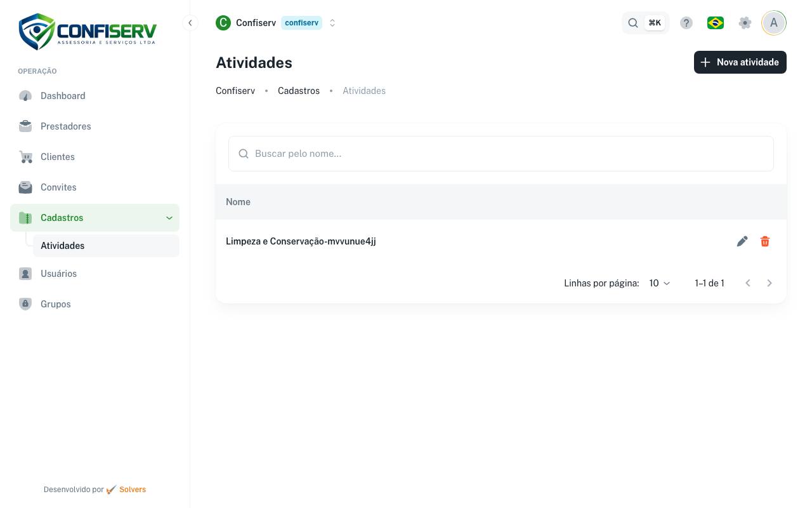Go to the next page of results
This screenshot has width=812, height=508.
coord(769,283)
